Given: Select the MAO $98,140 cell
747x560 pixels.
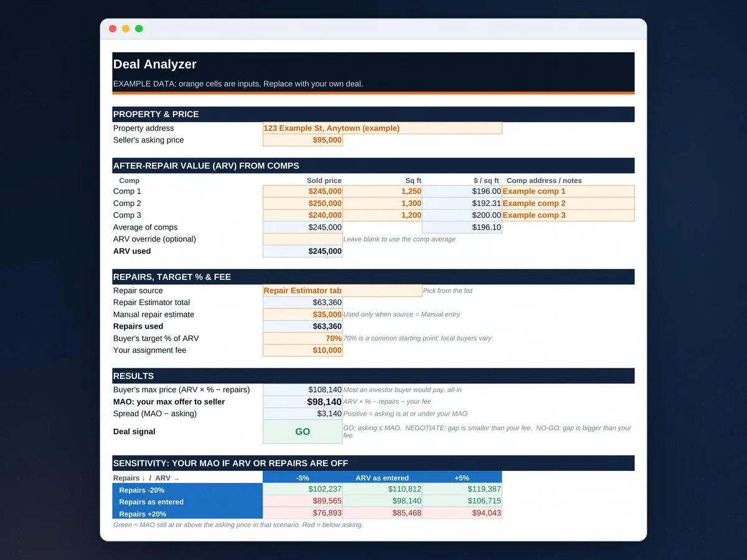Looking at the screenshot, I should tap(303, 402).
